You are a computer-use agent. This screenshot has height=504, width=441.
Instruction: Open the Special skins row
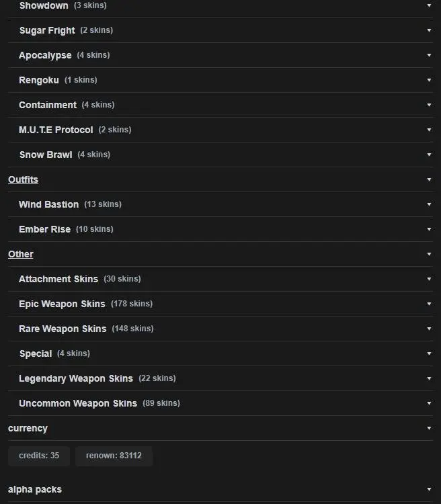[x=220, y=353]
